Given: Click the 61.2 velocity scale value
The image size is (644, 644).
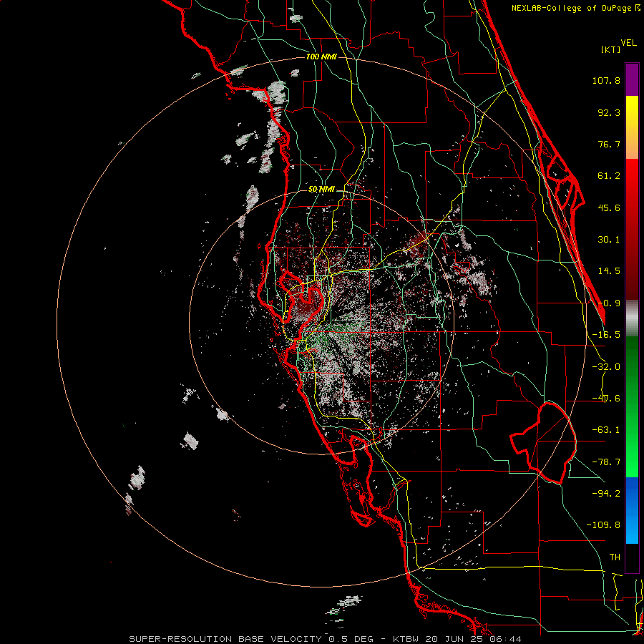Looking at the screenshot, I should (x=609, y=176).
